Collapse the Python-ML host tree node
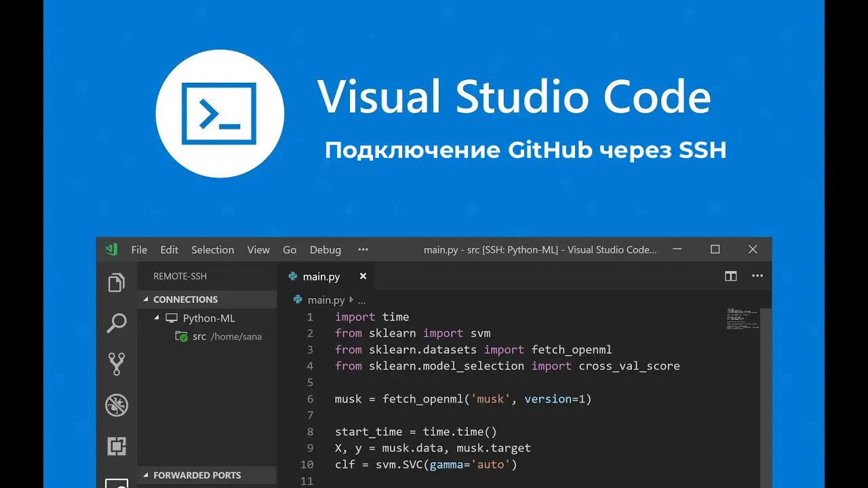 coord(157,318)
